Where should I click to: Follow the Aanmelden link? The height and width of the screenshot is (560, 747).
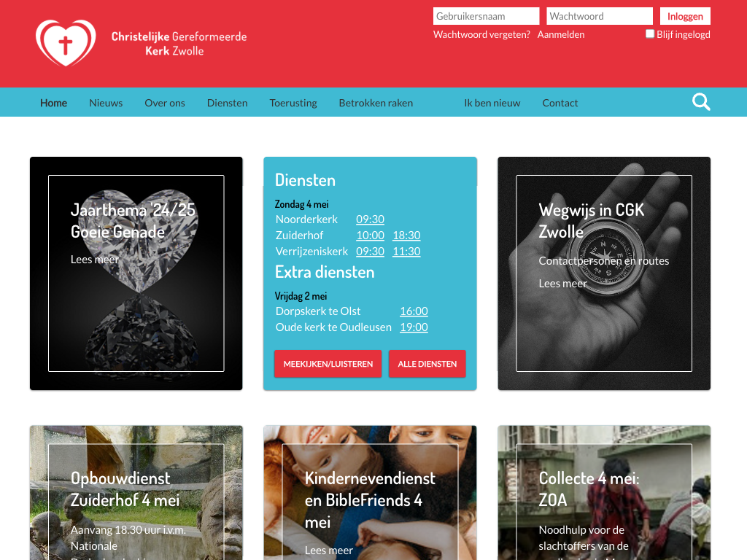click(x=561, y=35)
